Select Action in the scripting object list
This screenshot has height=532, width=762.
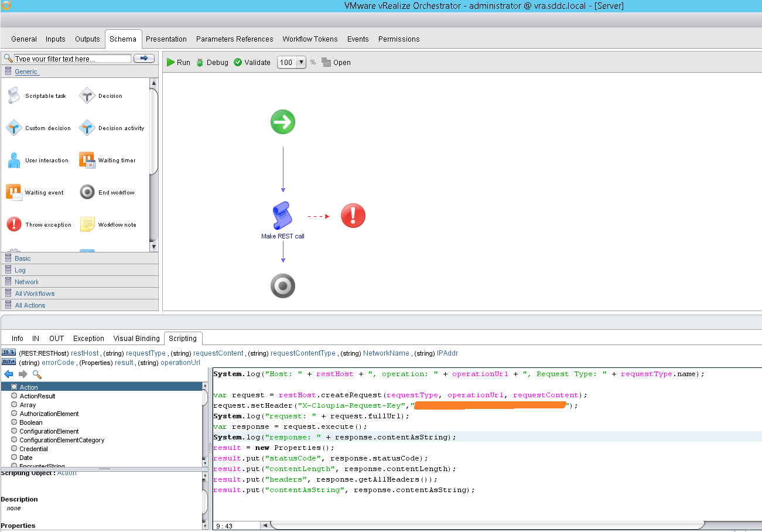pos(29,387)
